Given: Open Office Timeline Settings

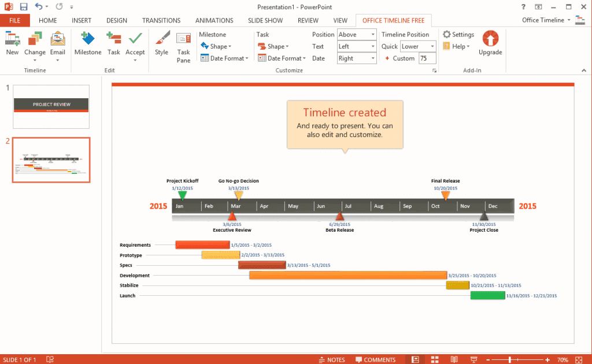Looking at the screenshot, I should coord(458,34).
